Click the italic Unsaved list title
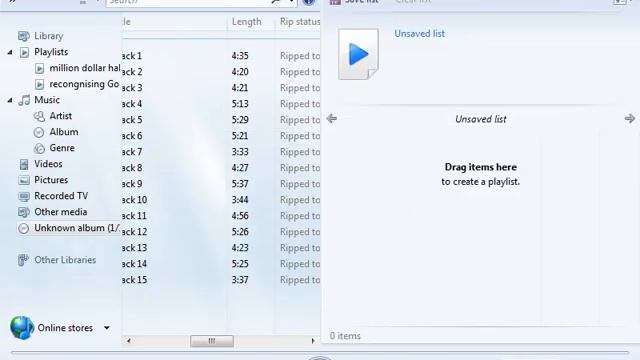Viewport: 640px width, 360px height. click(x=480, y=119)
